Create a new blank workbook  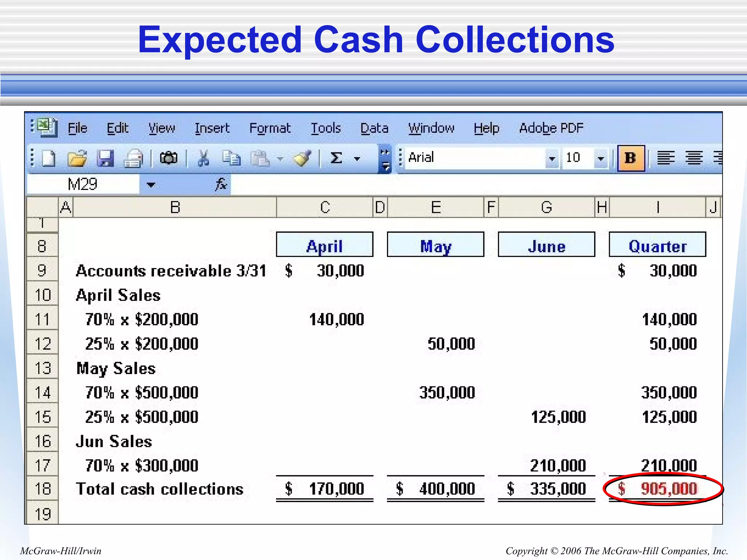pos(49,158)
